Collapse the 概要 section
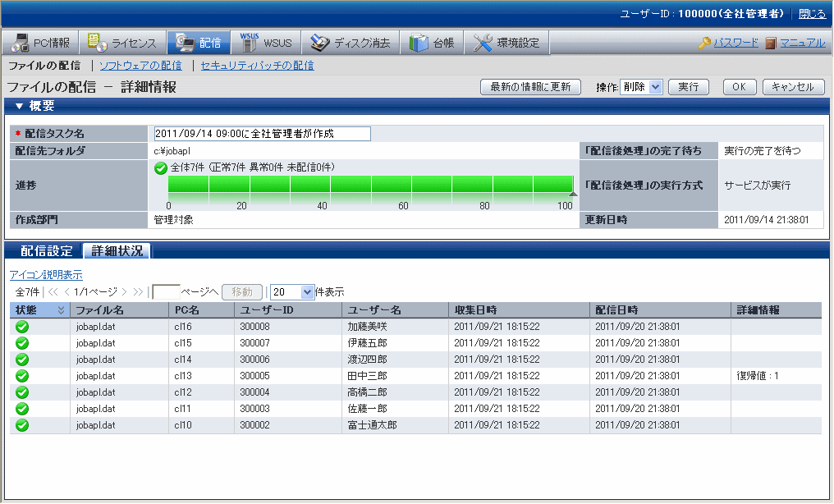Image resolution: width=834 pixels, height=504 pixels. pos(20,106)
